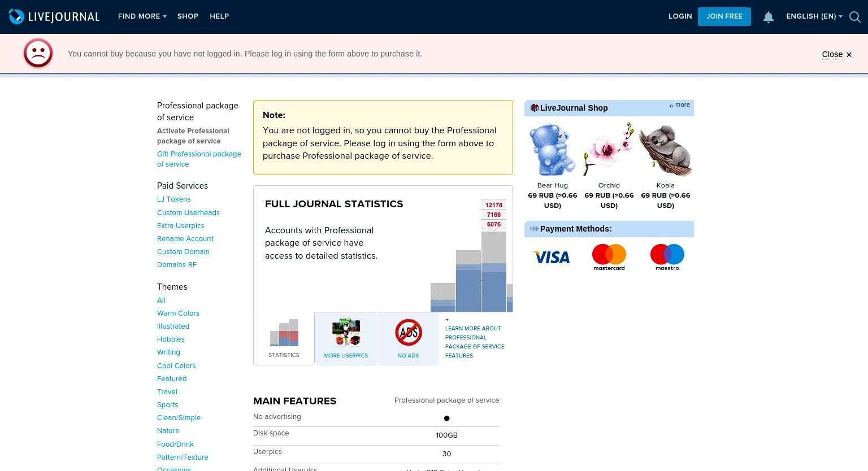Click Gift Professional package of service link
The height and width of the screenshot is (471, 868).
[x=199, y=159]
